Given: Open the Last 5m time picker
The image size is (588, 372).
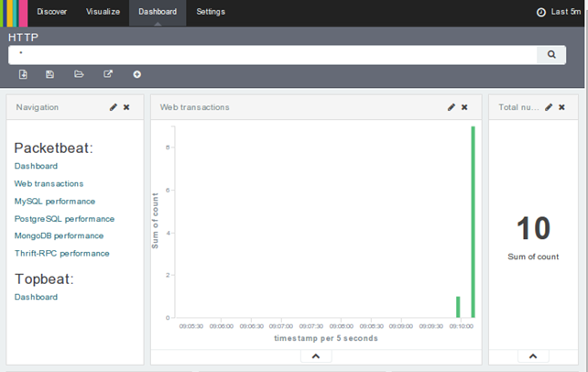Looking at the screenshot, I should pos(559,12).
